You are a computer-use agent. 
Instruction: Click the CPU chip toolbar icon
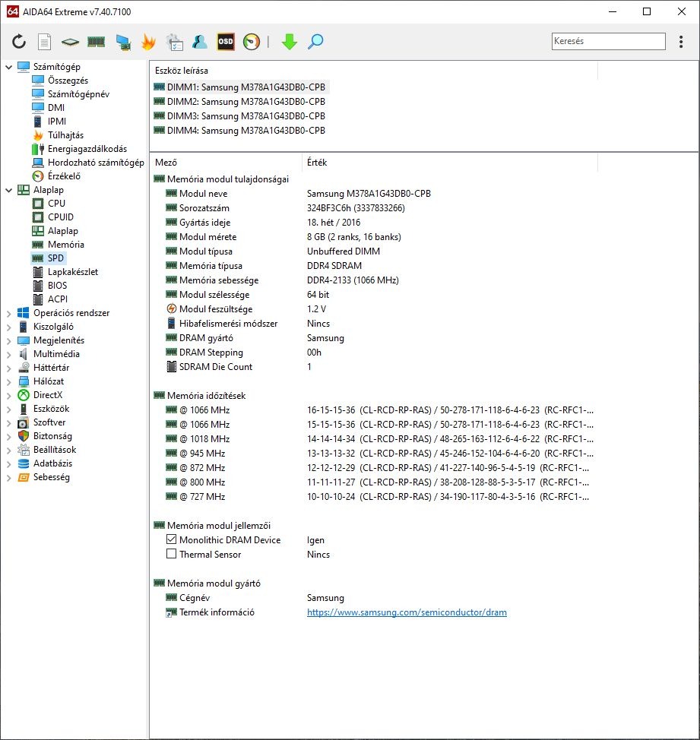point(70,42)
